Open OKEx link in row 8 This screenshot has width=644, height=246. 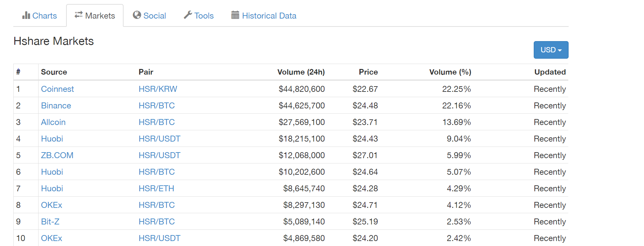click(x=51, y=205)
